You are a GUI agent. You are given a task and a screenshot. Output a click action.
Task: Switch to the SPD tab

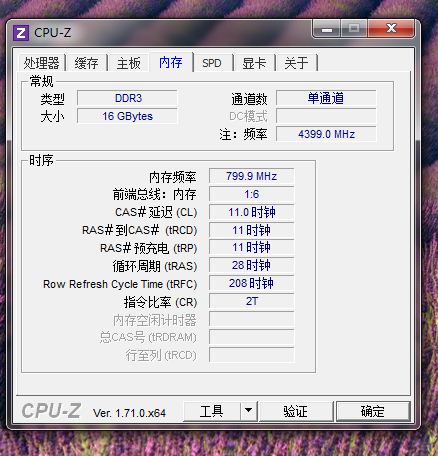(212, 63)
